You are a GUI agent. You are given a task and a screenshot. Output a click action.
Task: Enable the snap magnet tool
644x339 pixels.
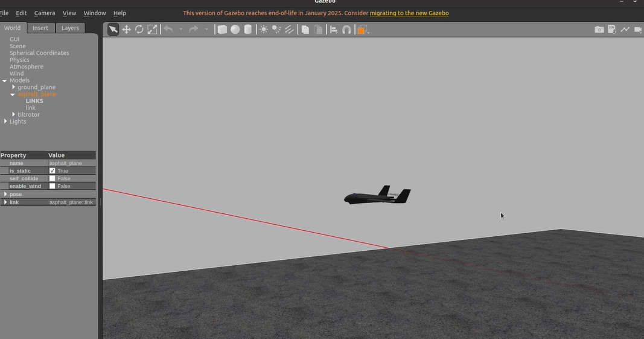point(346,30)
